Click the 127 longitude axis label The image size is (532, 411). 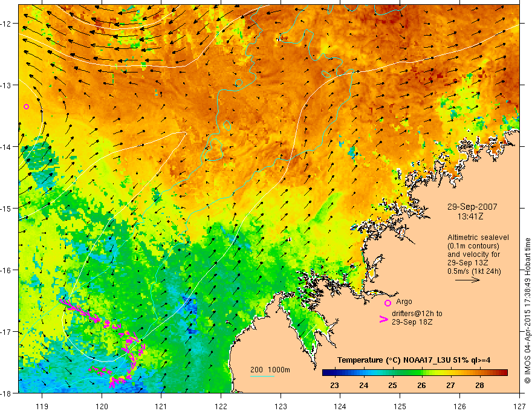(519, 406)
